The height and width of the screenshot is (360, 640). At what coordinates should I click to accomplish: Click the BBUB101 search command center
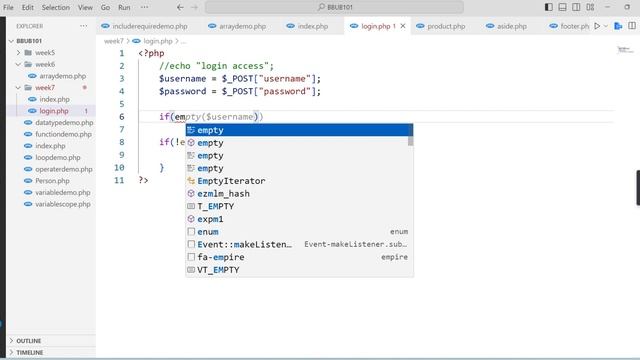pyautogui.click(x=334, y=7)
